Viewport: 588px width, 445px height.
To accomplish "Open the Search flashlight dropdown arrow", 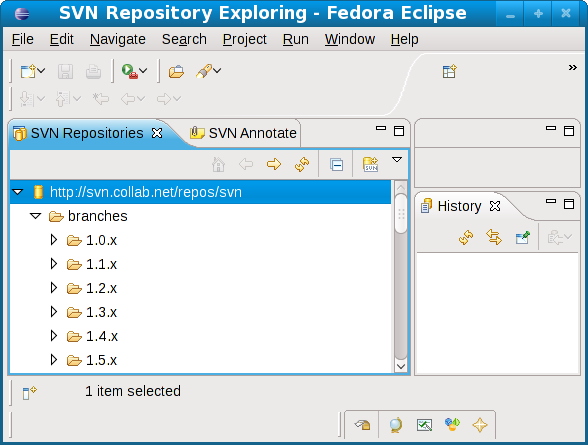I will (217, 70).
